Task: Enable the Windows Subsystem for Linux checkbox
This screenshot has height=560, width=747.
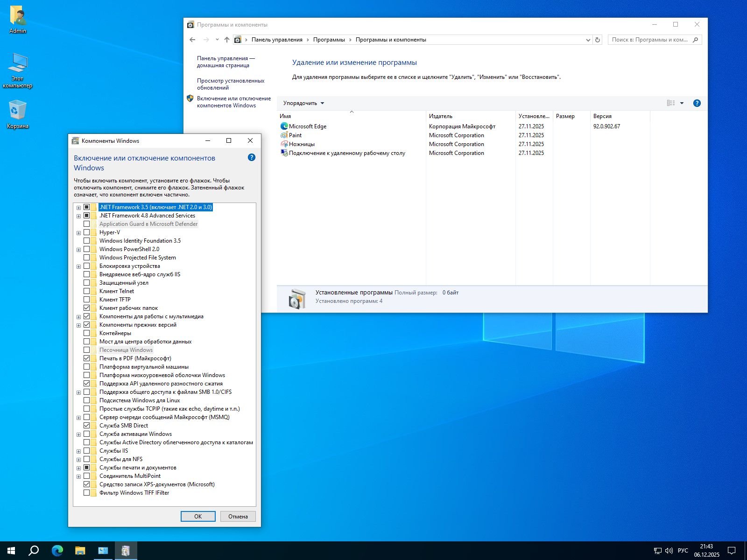Action: (x=87, y=400)
